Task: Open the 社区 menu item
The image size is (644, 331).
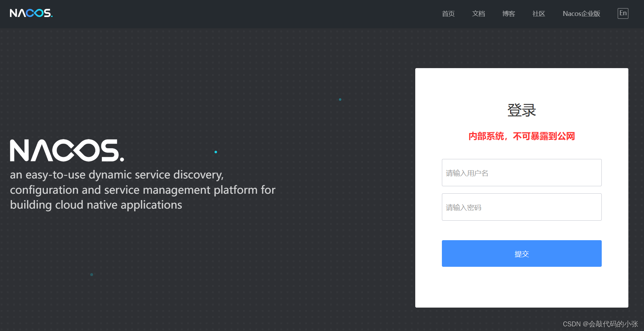Action: coord(539,13)
